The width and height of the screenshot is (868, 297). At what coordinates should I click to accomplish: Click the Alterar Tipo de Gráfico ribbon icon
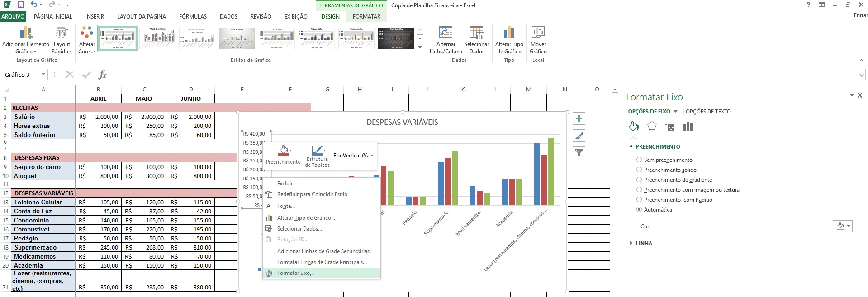click(x=509, y=33)
